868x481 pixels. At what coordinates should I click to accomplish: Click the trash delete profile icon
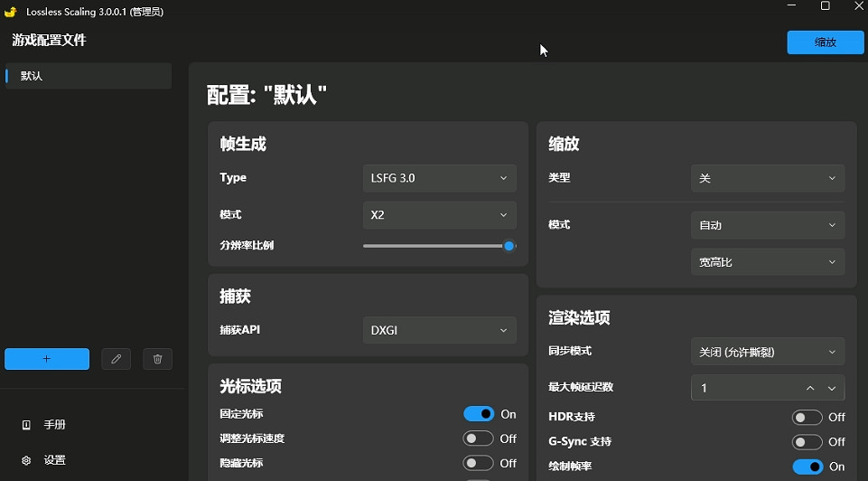[158, 359]
